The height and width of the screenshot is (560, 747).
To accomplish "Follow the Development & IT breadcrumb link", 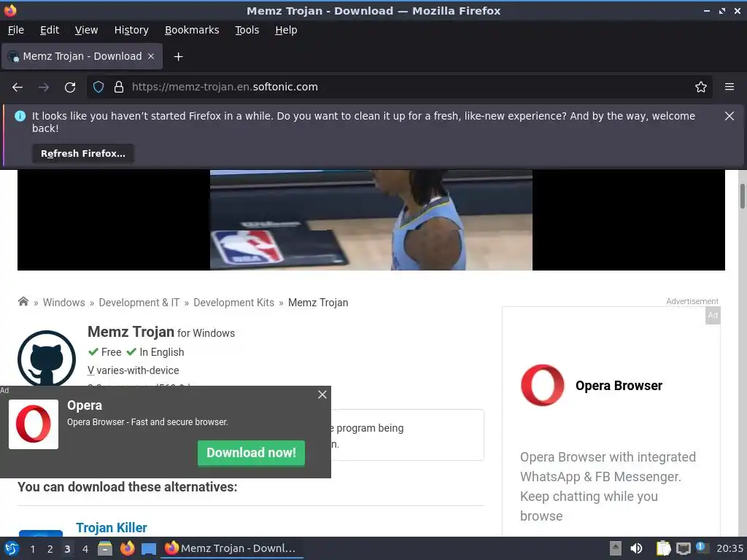I will [139, 303].
